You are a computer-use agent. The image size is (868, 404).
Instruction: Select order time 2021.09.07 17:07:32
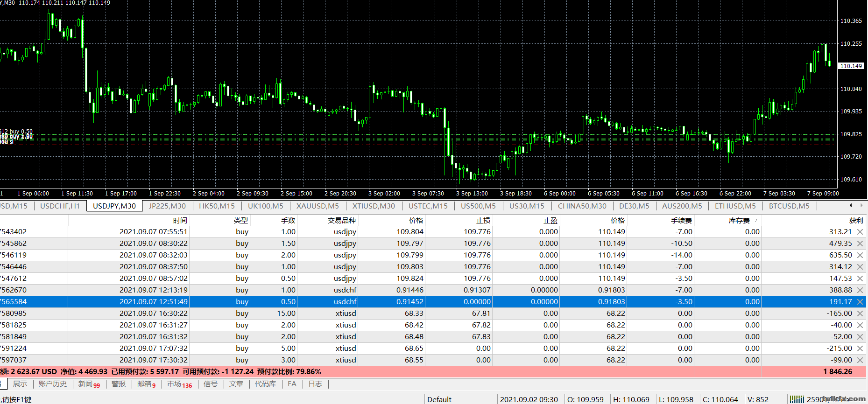point(154,348)
